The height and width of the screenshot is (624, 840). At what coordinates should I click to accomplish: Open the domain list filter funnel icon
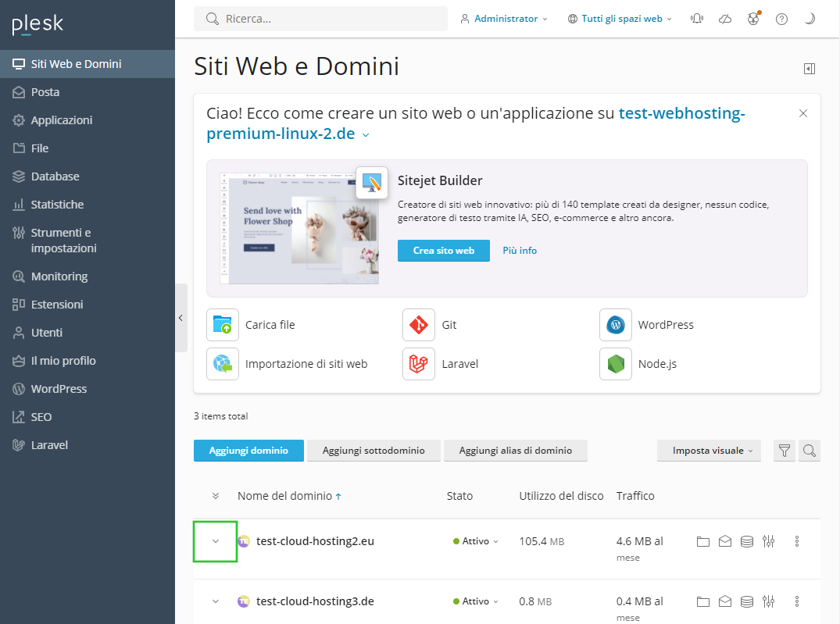[x=785, y=451]
